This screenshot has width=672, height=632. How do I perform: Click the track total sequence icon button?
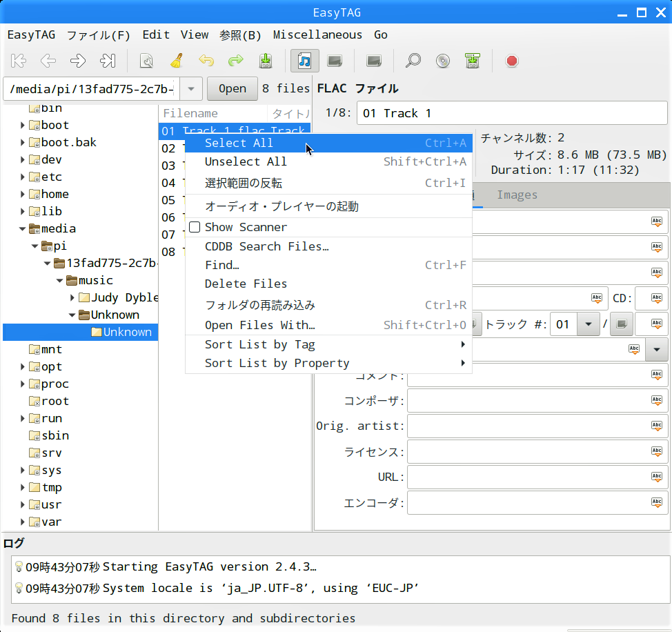coord(622,324)
